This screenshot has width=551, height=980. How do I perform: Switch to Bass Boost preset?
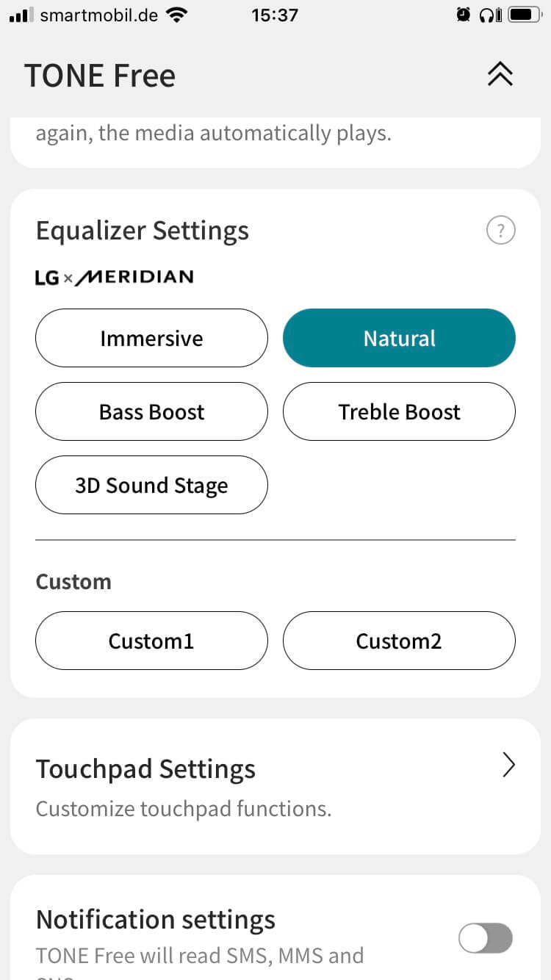pyautogui.click(x=151, y=411)
